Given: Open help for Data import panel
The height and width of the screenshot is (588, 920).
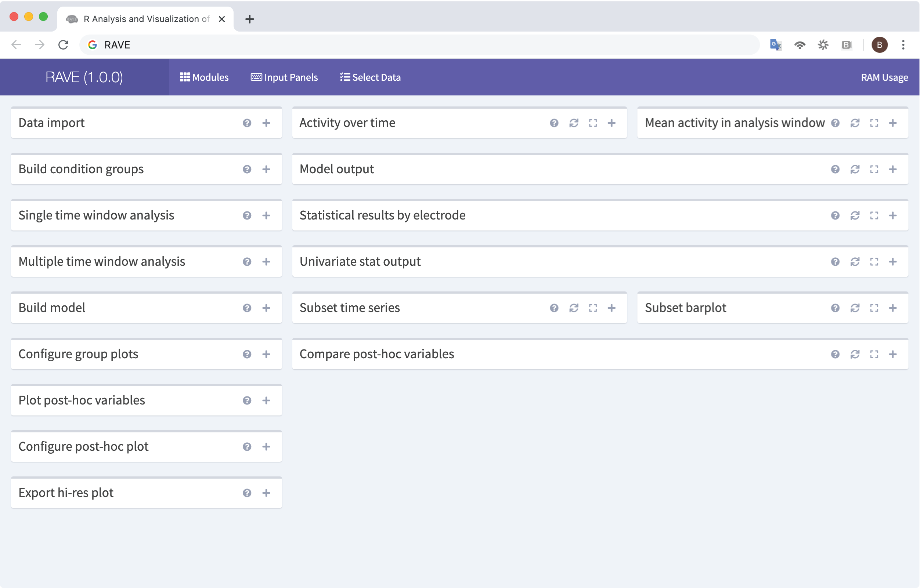Looking at the screenshot, I should (x=247, y=123).
